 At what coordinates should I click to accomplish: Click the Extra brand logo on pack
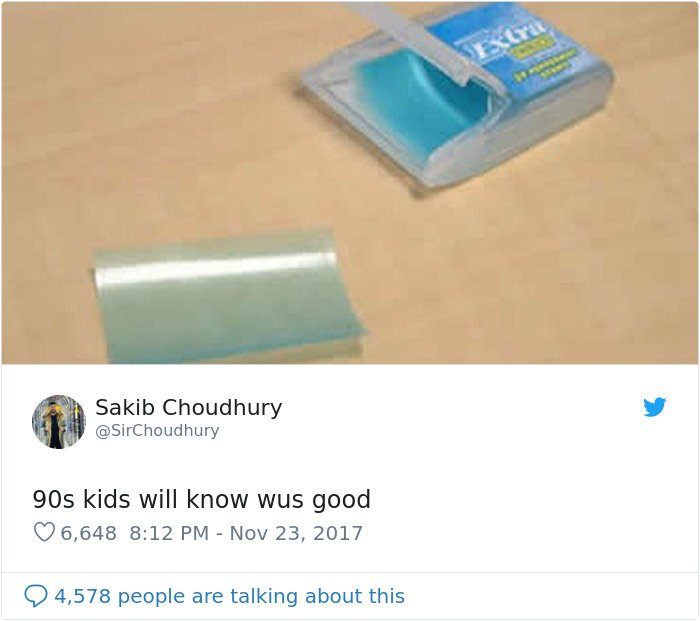507,38
